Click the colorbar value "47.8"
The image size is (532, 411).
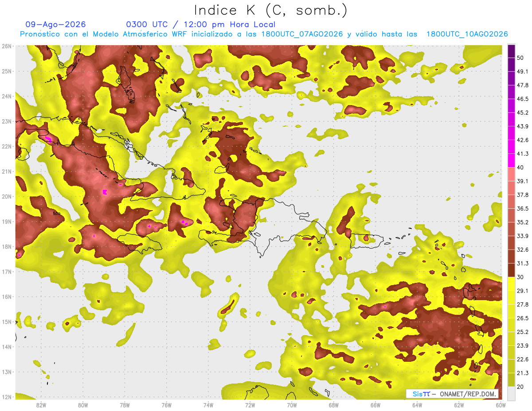point(522,85)
